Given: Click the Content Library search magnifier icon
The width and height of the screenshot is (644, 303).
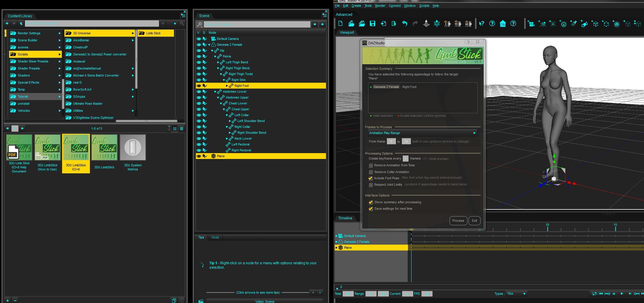Looking at the screenshot, I should [182, 23].
